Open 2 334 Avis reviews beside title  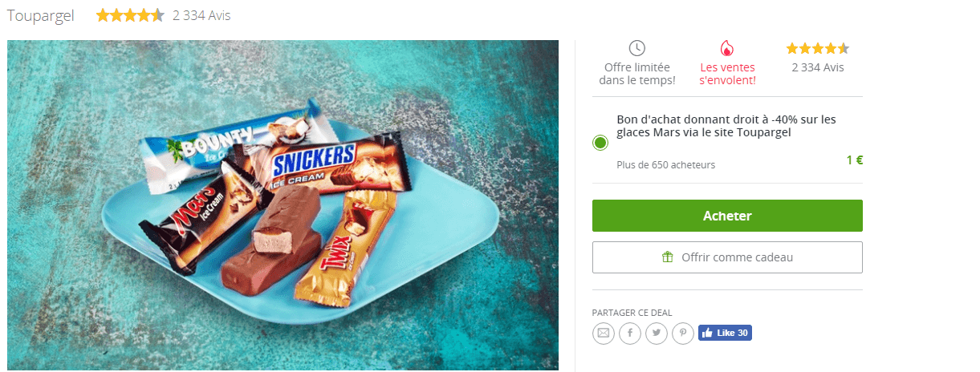pos(201,15)
